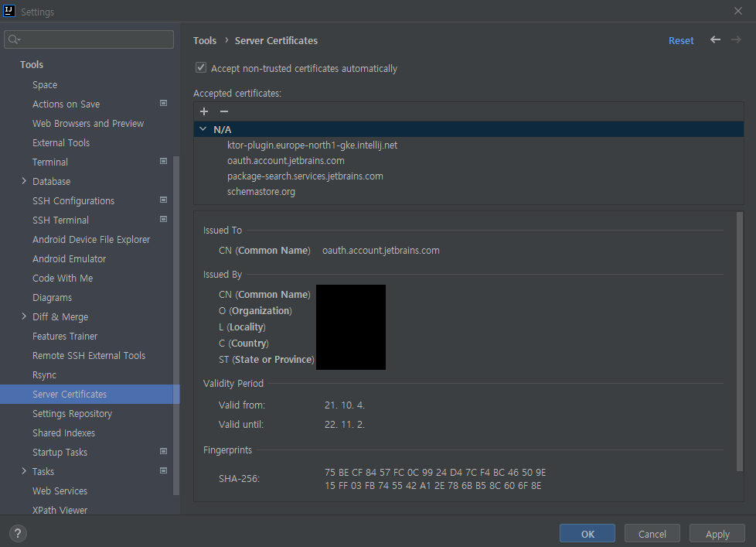Click the Cancel button
Image resolution: width=756 pixels, height=547 pixels.
tap(652, 534)
